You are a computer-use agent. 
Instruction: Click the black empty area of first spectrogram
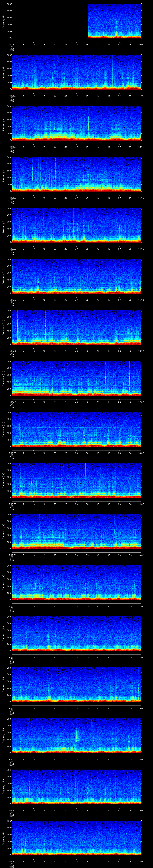click(x=50, y=21)
